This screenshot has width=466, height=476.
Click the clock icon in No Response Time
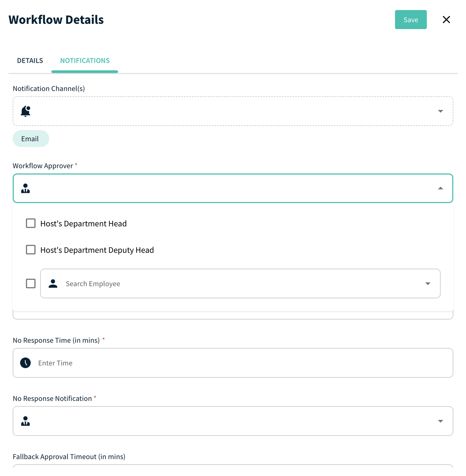point(26,363)
